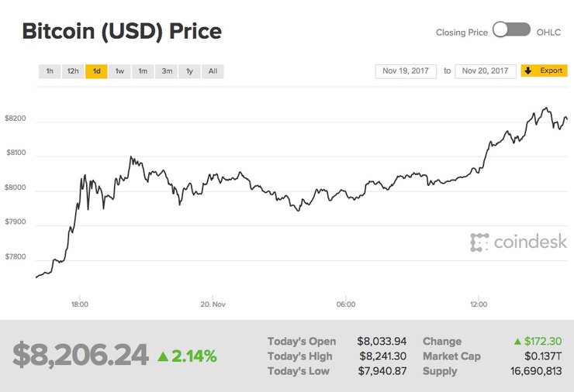Switch chart to 1w range

(119, 71)
